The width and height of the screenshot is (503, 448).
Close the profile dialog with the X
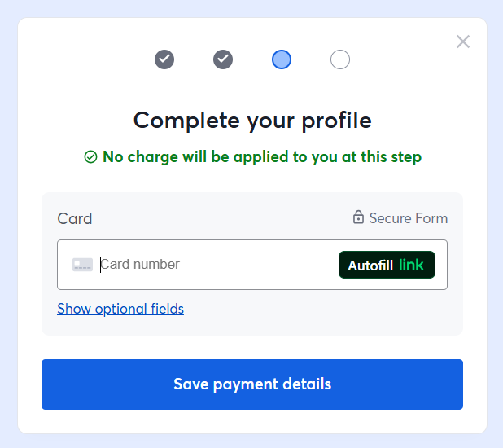pos(463,42)
